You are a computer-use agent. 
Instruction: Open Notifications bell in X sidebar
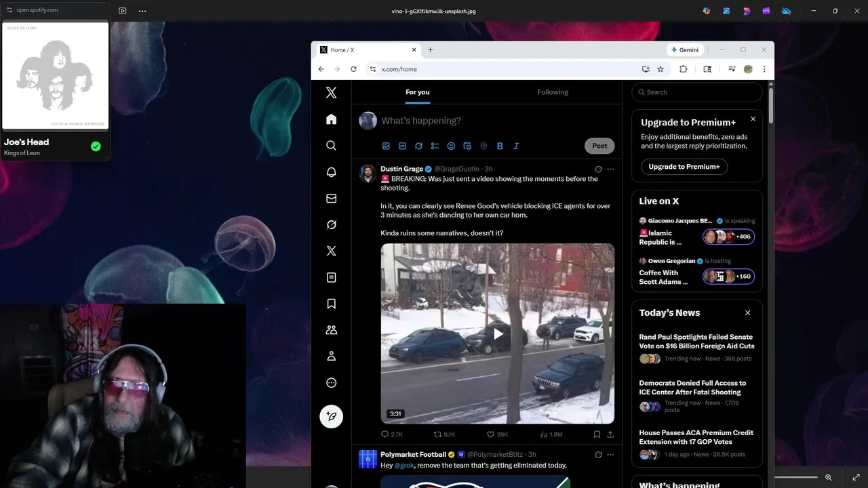[x=331, y=172]
